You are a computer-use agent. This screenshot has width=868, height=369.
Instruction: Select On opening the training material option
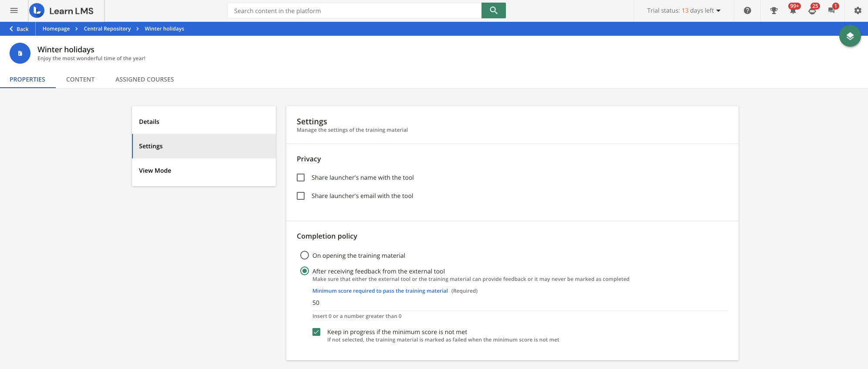(x=305, y=255)
